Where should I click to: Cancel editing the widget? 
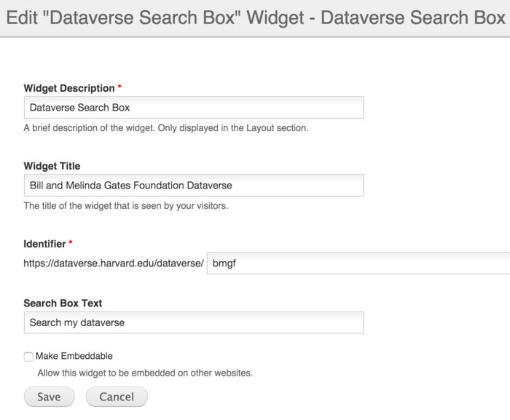117,397
